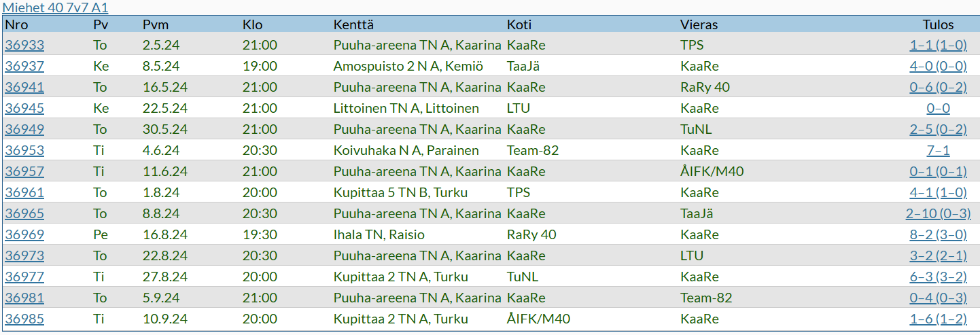Open match number 36953
Screen dimensions: 980x335
[24, 151]
